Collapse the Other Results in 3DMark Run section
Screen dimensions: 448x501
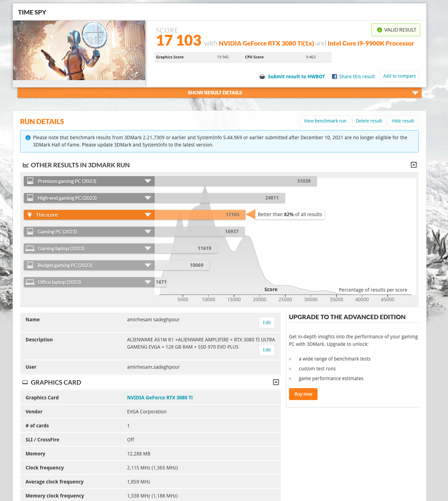coord(414,165)
